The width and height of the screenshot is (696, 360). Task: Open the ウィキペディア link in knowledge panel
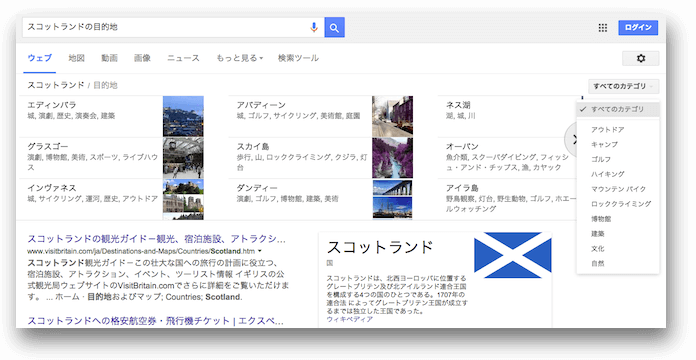coord(349,319)
